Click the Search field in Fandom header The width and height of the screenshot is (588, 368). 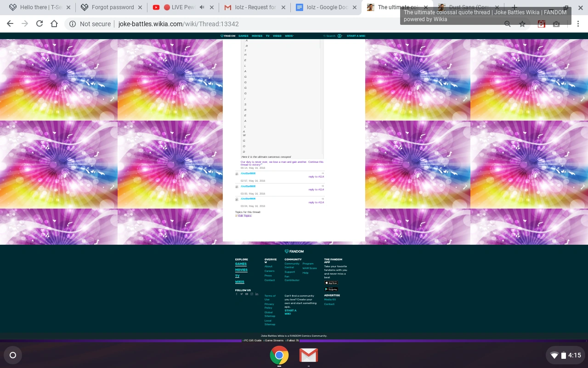330,36
